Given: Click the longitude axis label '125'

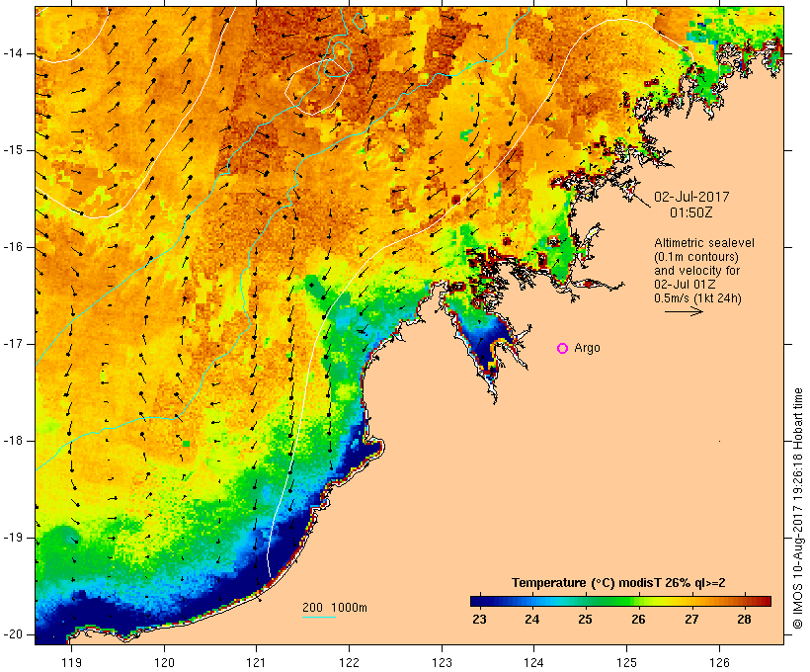Looking at the screenshot, I should coord(627,662).
